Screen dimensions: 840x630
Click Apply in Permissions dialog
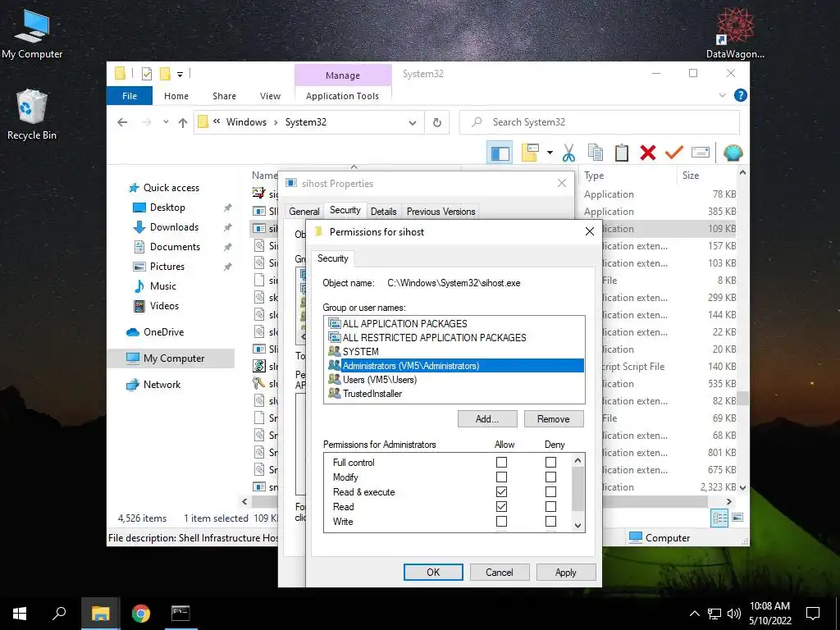pos(566,572)
